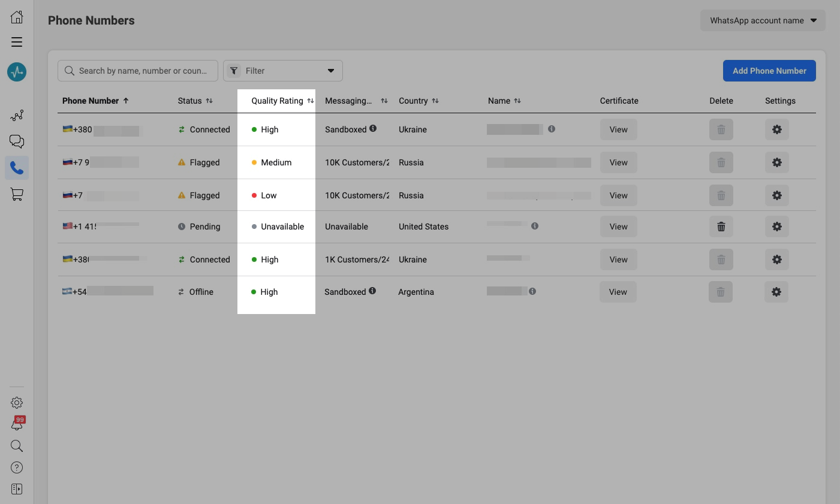Open the chat conversations icon

pyautogui.click(x=17, y=141)
